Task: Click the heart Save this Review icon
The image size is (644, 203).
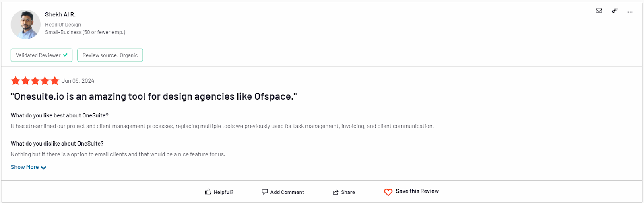Action: tap(388, 192)
